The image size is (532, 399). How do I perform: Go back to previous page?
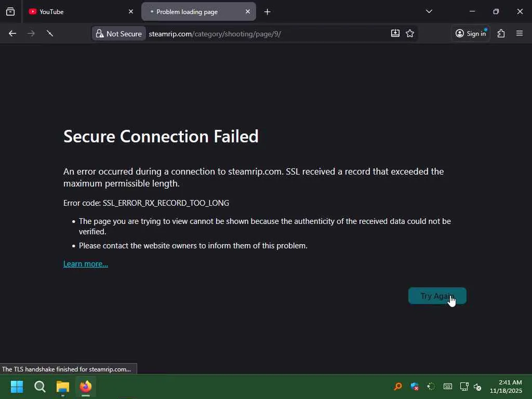tap(12, 34)
